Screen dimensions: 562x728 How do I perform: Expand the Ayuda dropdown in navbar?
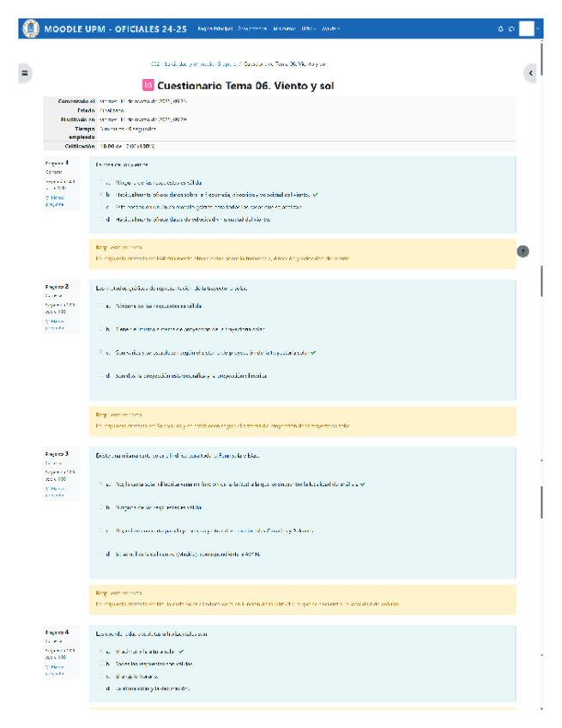click(x=330, y=29)
